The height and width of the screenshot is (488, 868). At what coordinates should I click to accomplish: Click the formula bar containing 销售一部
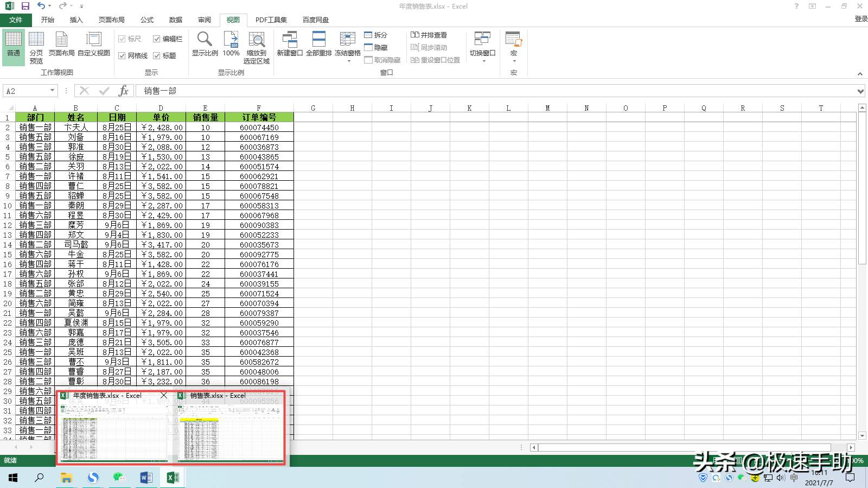(x=496, y=91)
